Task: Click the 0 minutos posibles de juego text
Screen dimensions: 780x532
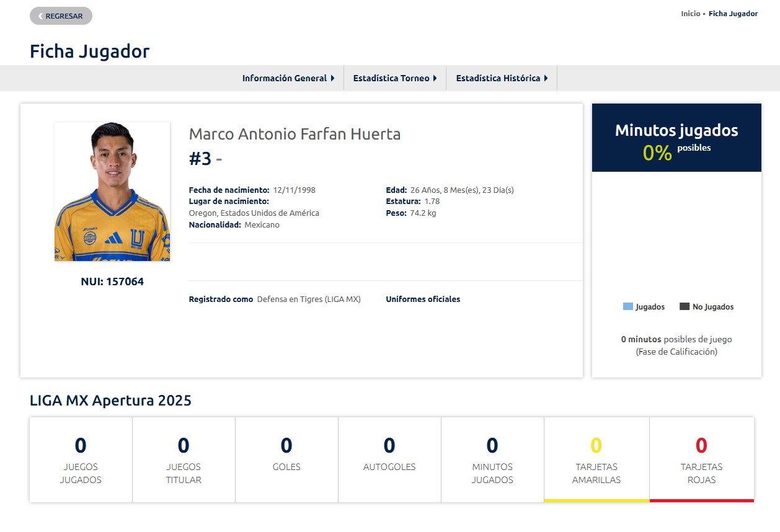Action: [x=676, y=340]
